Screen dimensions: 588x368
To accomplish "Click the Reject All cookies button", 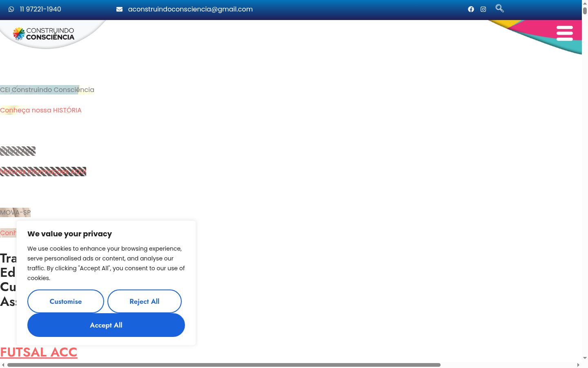I will [145, 301].
